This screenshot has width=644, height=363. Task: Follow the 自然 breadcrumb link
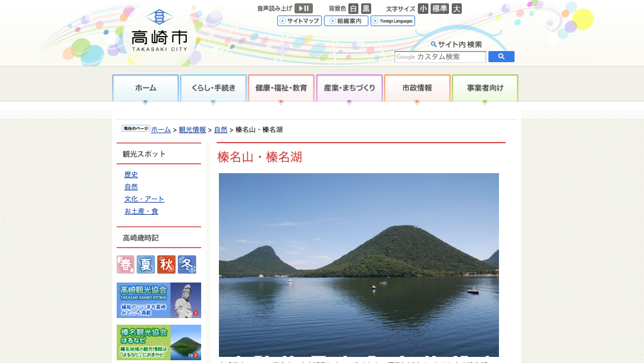point(221,130)
